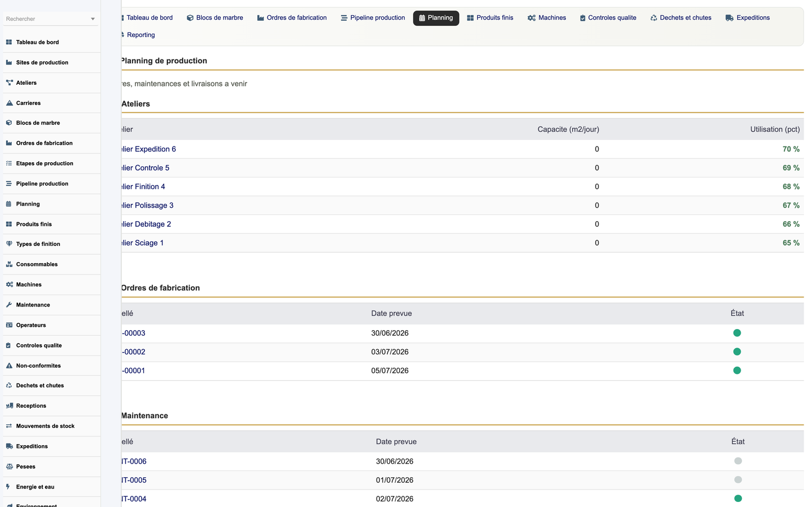Image resolution: width=812 pixels, height=507 pixels.
Task: Click the Tableau de bord sidebar icon
Action: pos(9,42)
